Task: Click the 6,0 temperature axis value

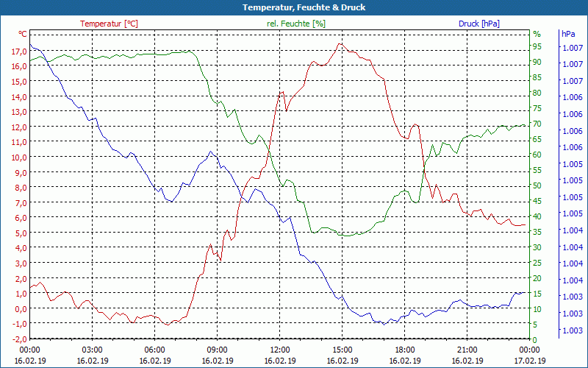Action: [x=21, y=218]
